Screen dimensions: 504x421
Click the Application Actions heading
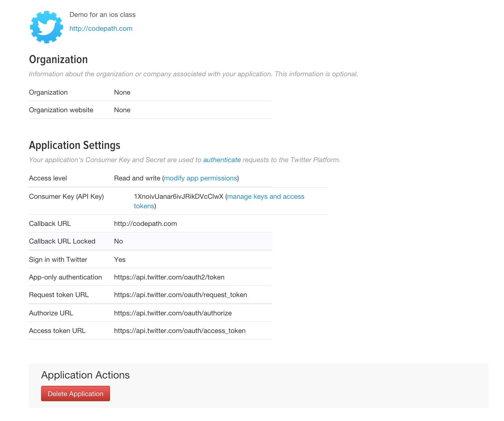click(x=85, y=375)
